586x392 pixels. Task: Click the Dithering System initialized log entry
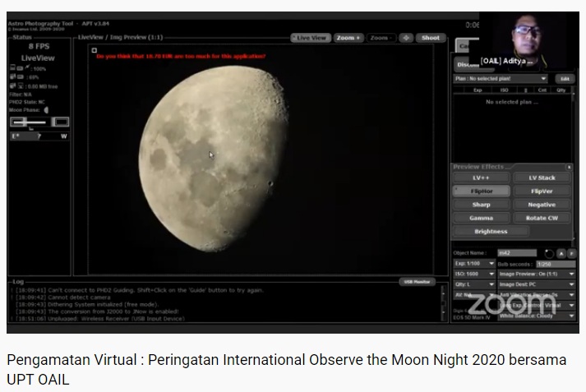(x=87, y=305)
